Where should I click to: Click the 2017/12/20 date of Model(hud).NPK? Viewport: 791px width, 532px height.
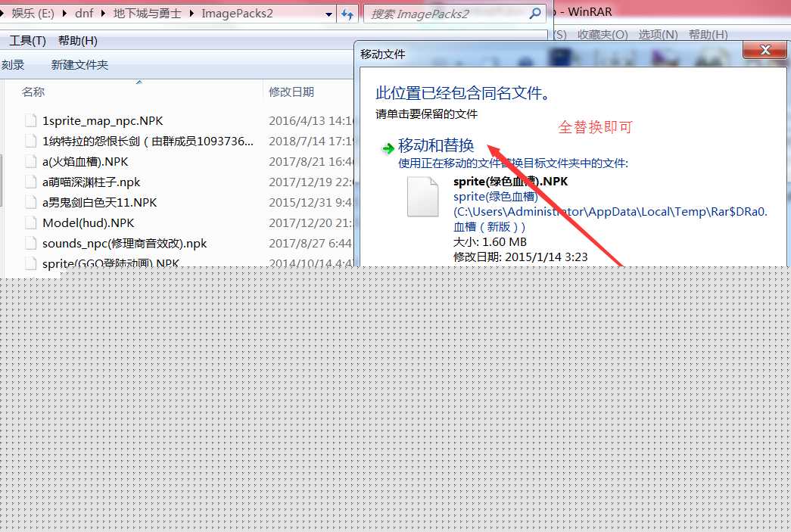(311, 223)
